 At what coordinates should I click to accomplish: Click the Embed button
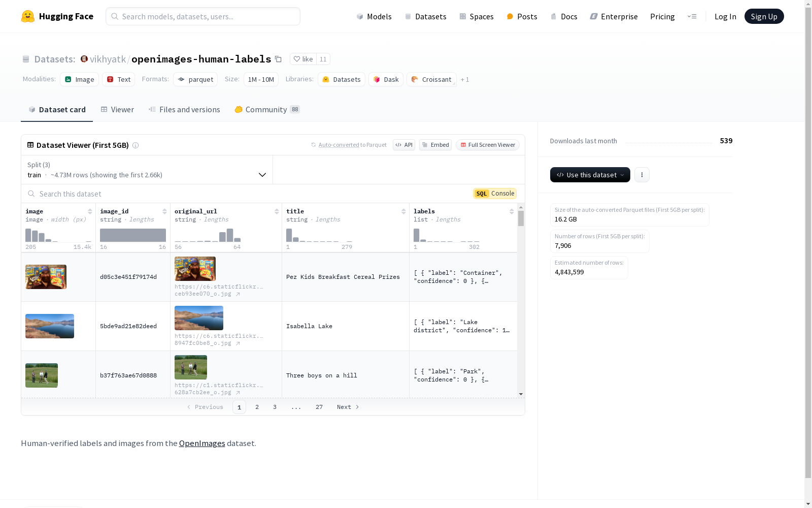coord(435,145)
